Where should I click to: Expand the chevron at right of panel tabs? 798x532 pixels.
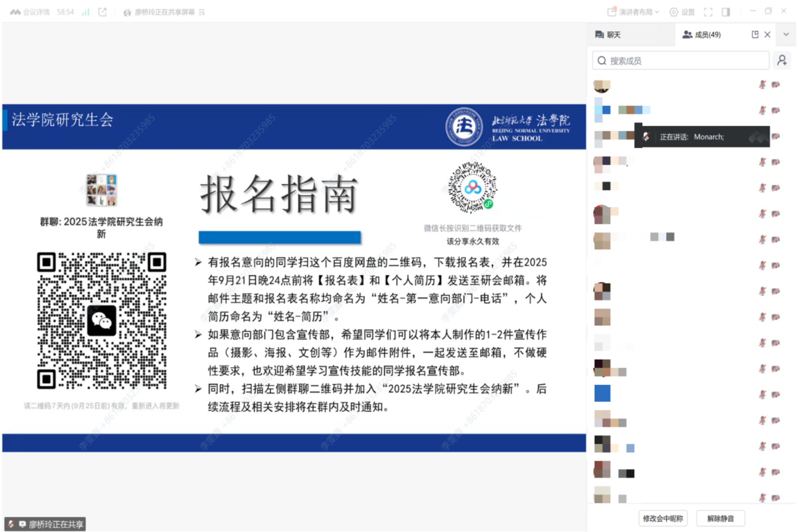[786, 35]
